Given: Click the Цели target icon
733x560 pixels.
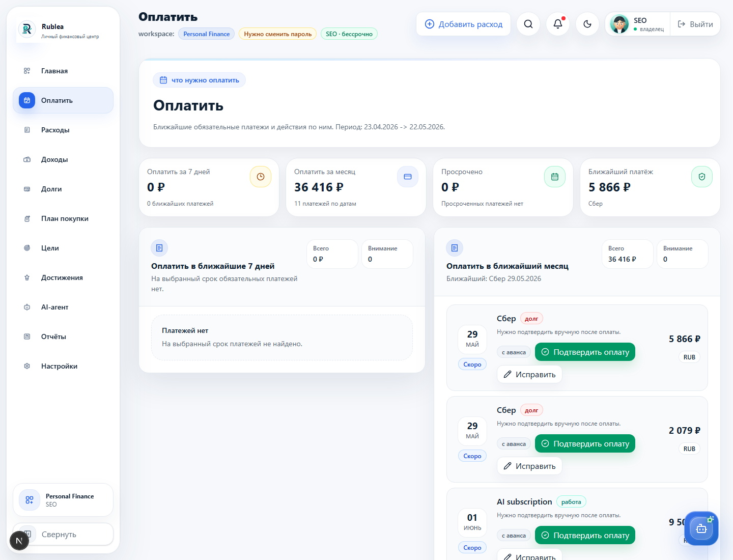Looking at the screenshot, I should click(27, 248).
